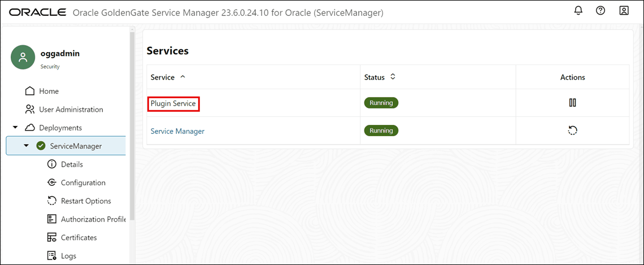
Task: Click the Running status of Service Manager
Action: tap(381, 131)
